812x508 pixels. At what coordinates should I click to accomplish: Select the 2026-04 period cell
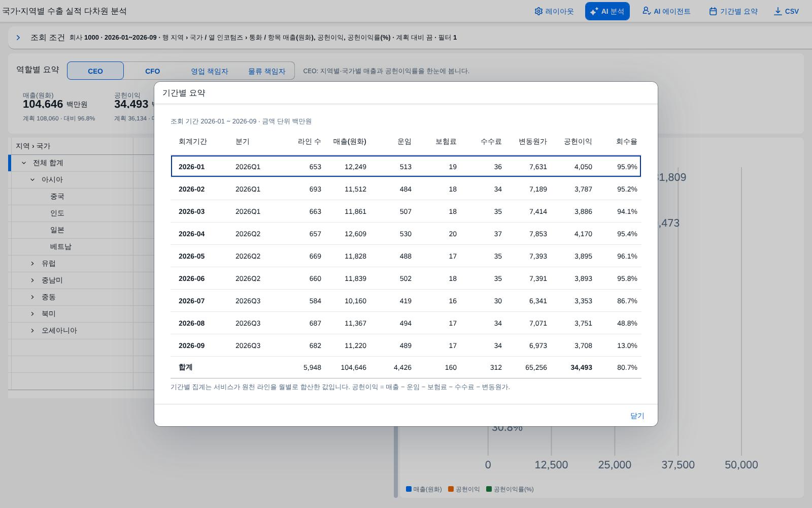pos(191,234)
